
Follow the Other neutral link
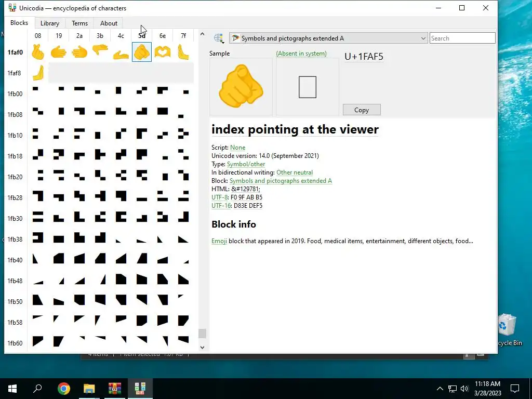point(295,172)
